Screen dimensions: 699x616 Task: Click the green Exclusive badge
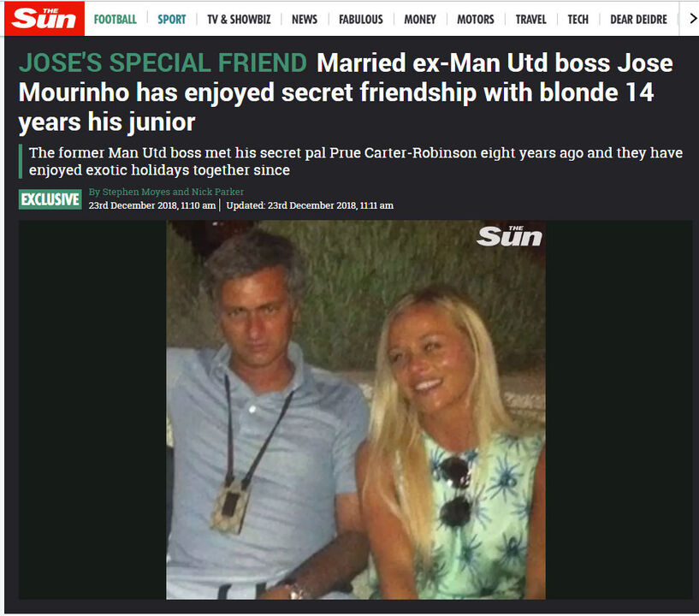click(x=50, y=199)
